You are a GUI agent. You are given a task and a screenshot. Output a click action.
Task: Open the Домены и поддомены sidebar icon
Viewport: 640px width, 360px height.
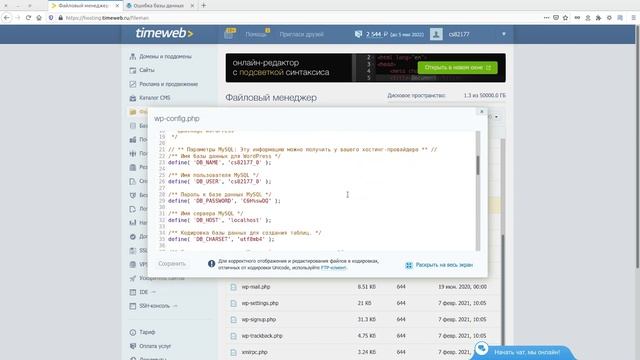133,56
